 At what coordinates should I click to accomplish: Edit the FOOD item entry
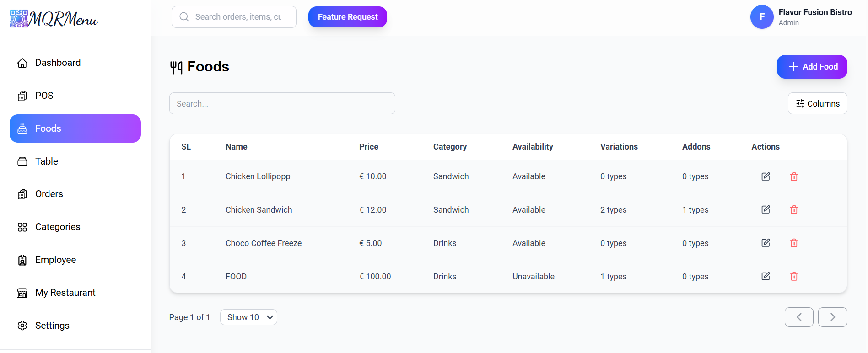tap(766, 277)
